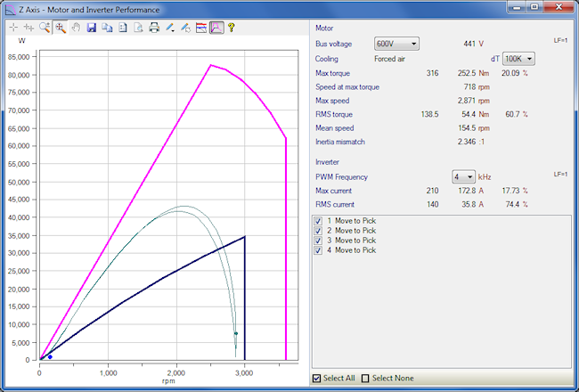Click the window title bar app icon
Screen dimensions: 579x392
click(10, 8)
